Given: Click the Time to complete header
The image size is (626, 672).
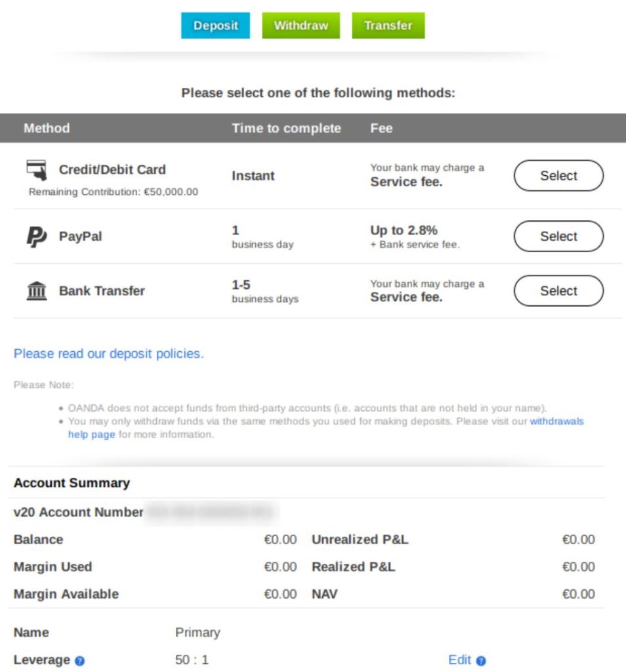Looking at the screenshot, I should [286, 128].
